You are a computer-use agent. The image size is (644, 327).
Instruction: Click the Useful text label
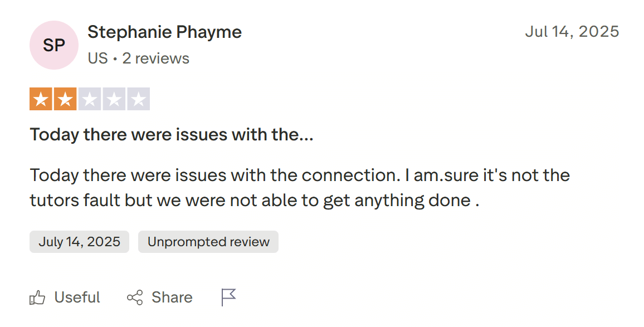[x=77, y=297]
